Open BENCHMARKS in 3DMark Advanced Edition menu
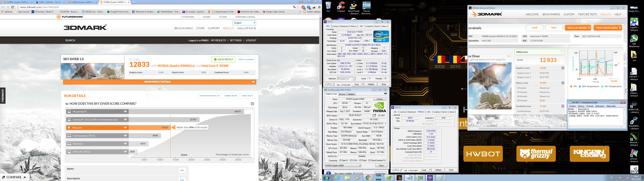 [x=551, y=14]
